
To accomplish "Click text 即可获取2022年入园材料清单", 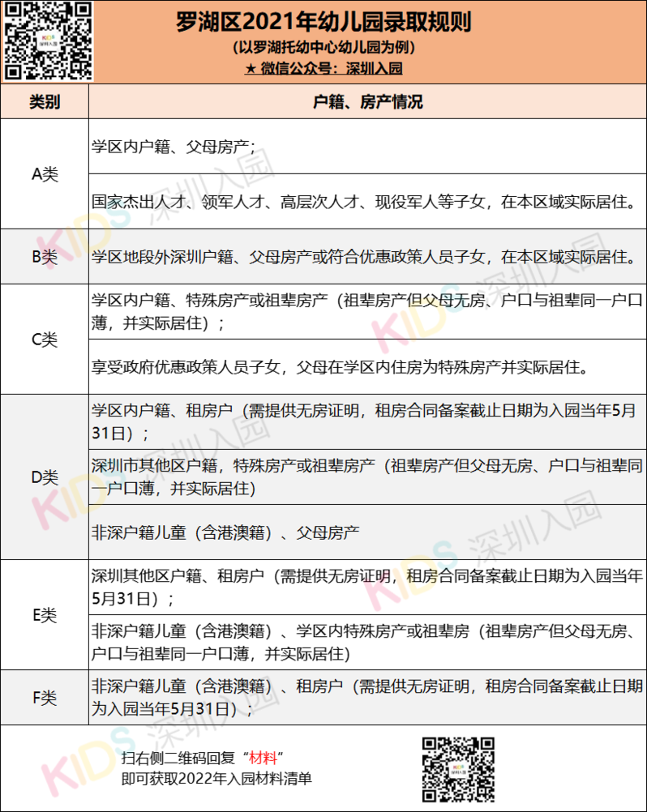I will pyautogui.click(x=216, y=778).
